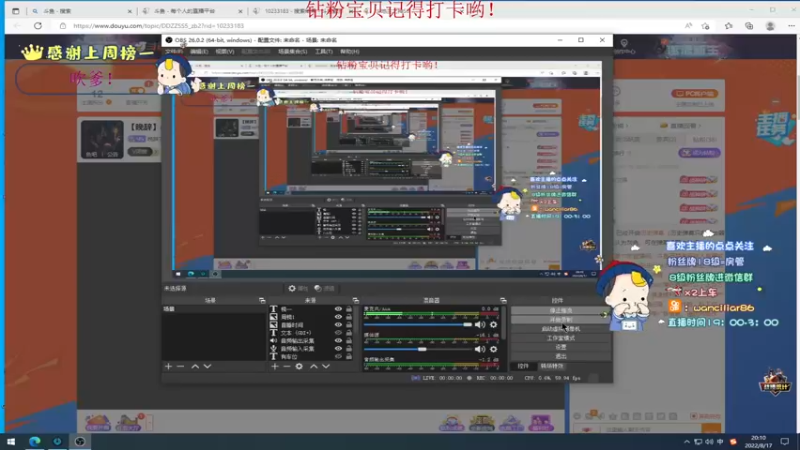Enable 工作室模式 (studio mode) button

tap(561, 338)
